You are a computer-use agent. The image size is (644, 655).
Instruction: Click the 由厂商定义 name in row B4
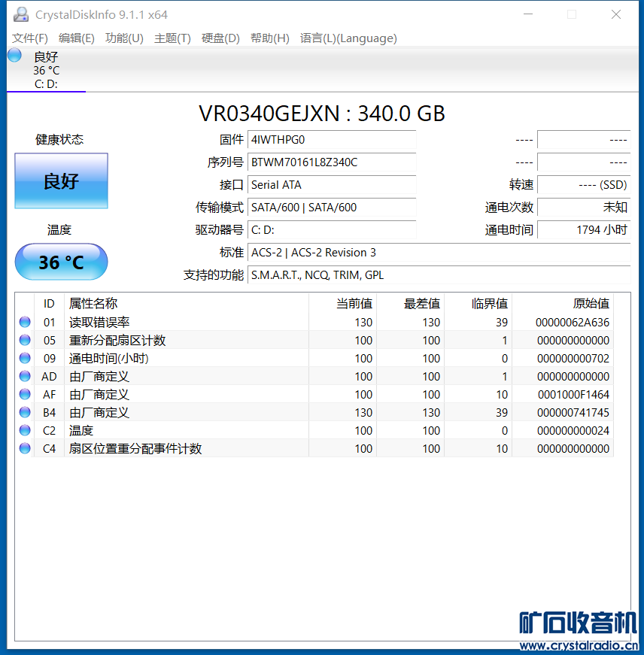[99, 412]
